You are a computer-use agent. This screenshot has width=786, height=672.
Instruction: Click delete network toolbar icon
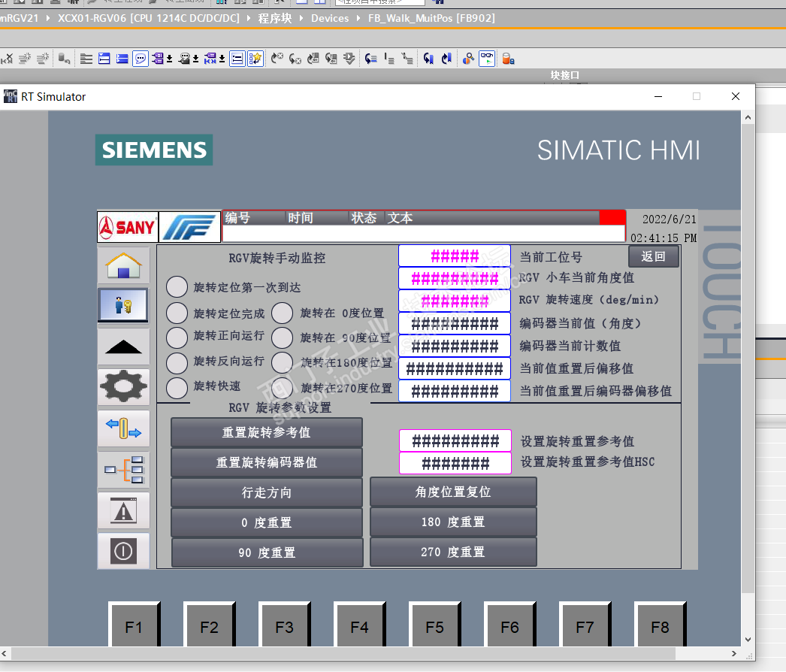pos(7,59)
